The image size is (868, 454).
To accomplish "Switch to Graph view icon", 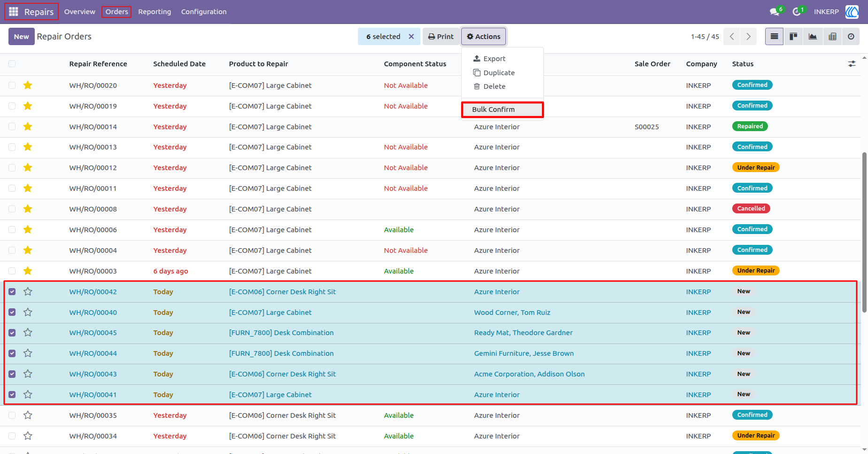I will [x=813, y=37].
